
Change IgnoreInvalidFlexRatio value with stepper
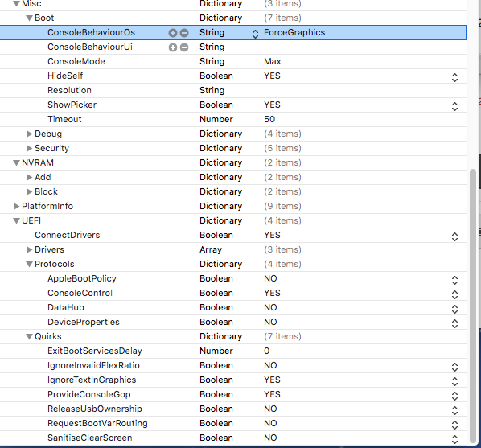454,367
